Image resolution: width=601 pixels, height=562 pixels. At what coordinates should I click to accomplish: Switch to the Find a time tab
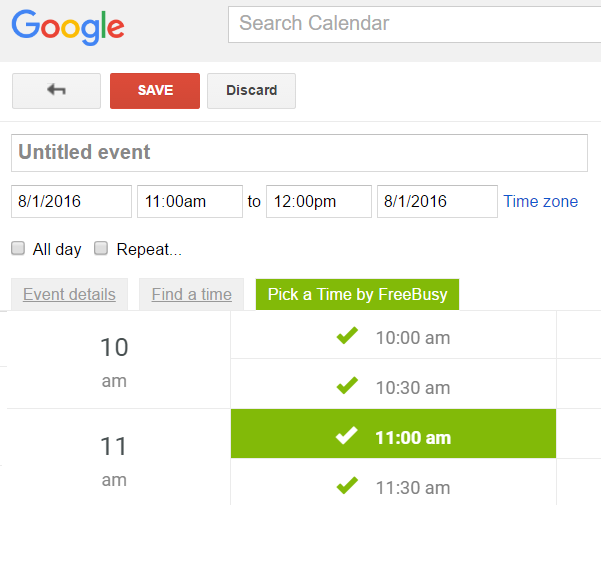[191, 294]
